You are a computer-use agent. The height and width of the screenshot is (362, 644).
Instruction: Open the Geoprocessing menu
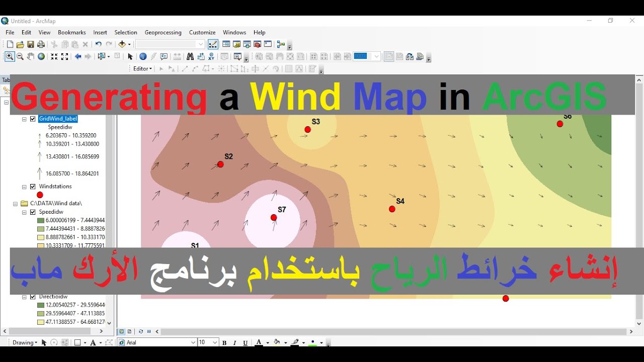[x=163, y=32]
